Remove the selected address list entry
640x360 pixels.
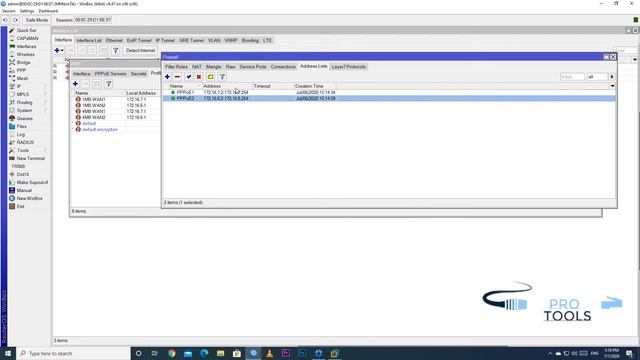click(178, 77)
